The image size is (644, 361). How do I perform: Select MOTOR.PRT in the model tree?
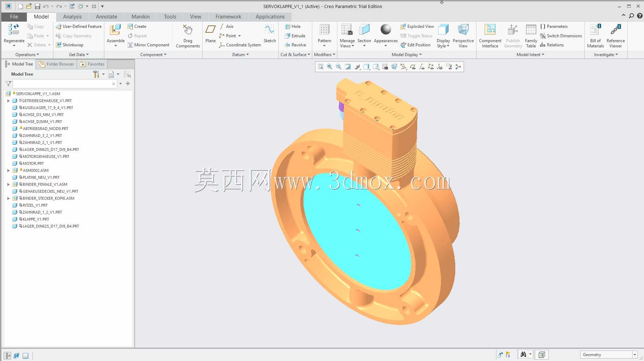(x=33, y=163)
